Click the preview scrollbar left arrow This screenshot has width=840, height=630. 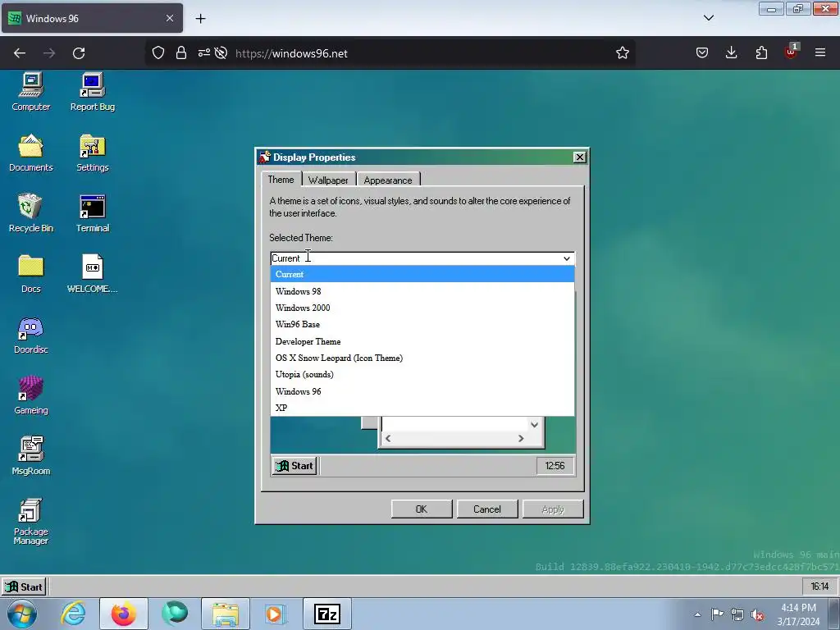388,438
